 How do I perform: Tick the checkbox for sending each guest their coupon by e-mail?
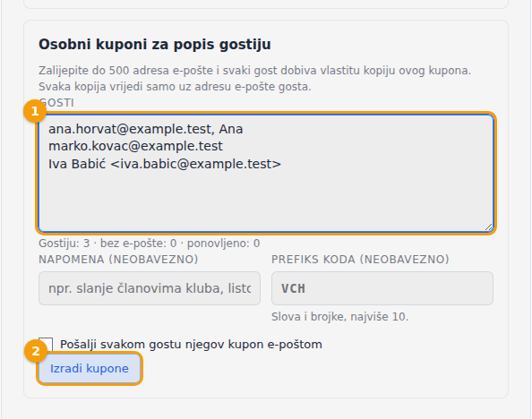46,344
